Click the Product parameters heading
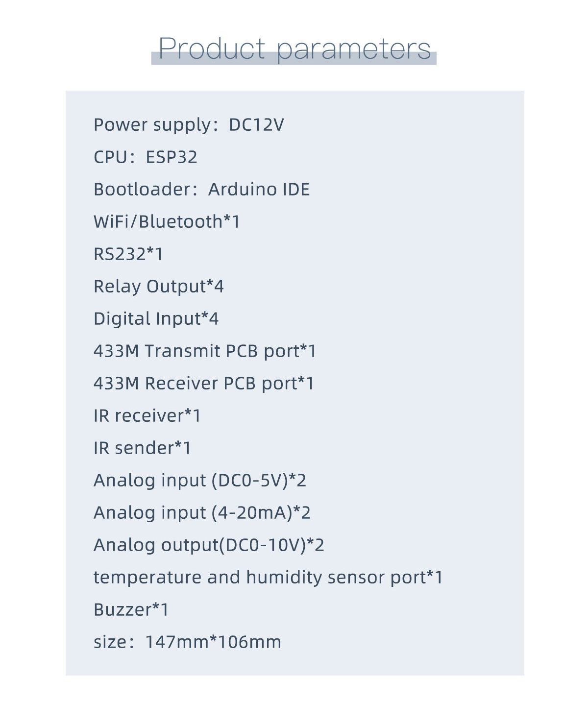This screenshot has height=703, width=588. click(x=294, y=49)
